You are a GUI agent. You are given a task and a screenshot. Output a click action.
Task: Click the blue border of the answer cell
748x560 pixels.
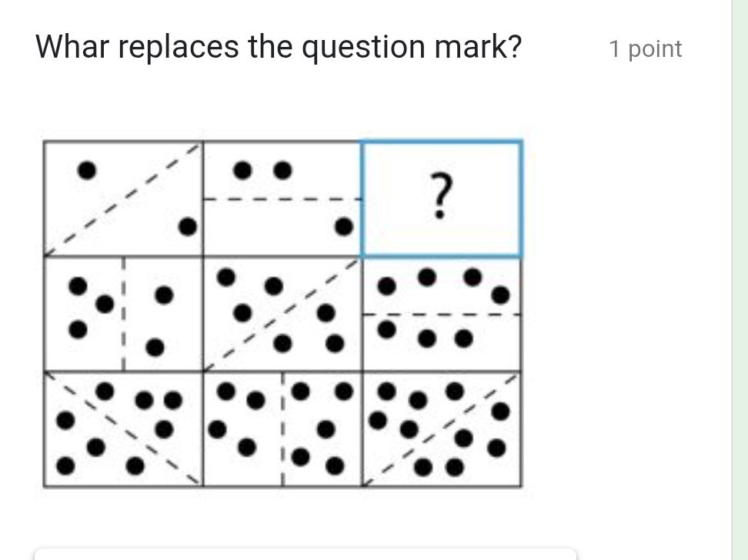tap(441, 141)
